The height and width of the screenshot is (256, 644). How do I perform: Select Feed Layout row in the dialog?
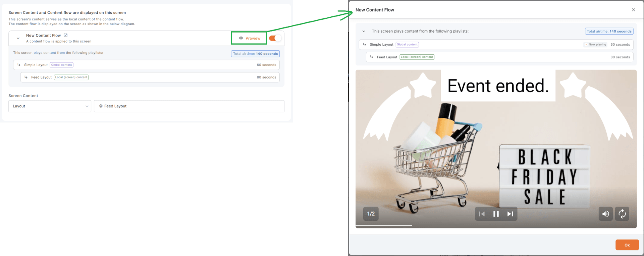coord(500,57)
